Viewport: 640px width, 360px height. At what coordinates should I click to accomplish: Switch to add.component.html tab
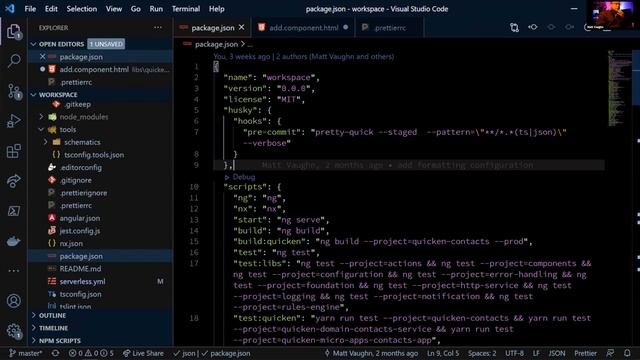[303, 28]
